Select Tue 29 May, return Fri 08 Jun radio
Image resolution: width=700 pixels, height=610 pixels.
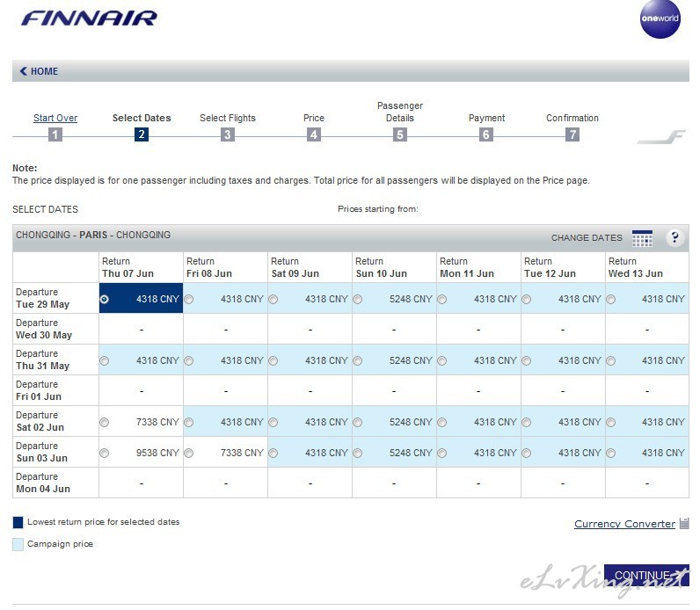189,299
